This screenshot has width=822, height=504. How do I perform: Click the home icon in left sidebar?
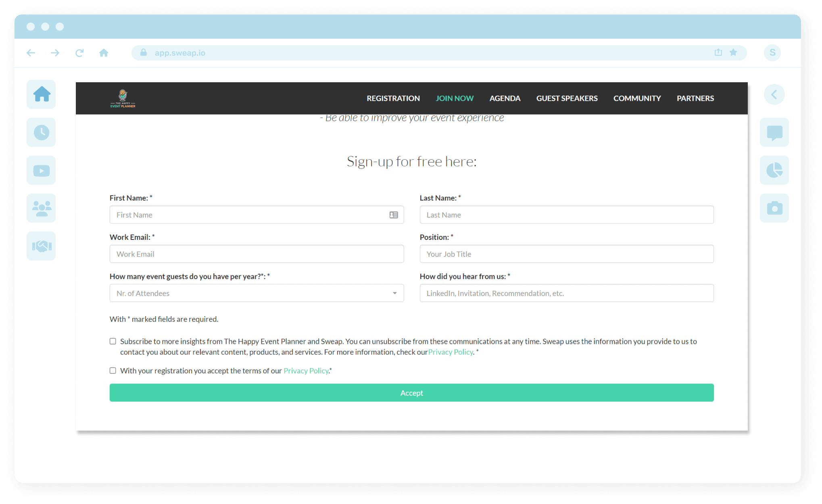coord(42,94)
